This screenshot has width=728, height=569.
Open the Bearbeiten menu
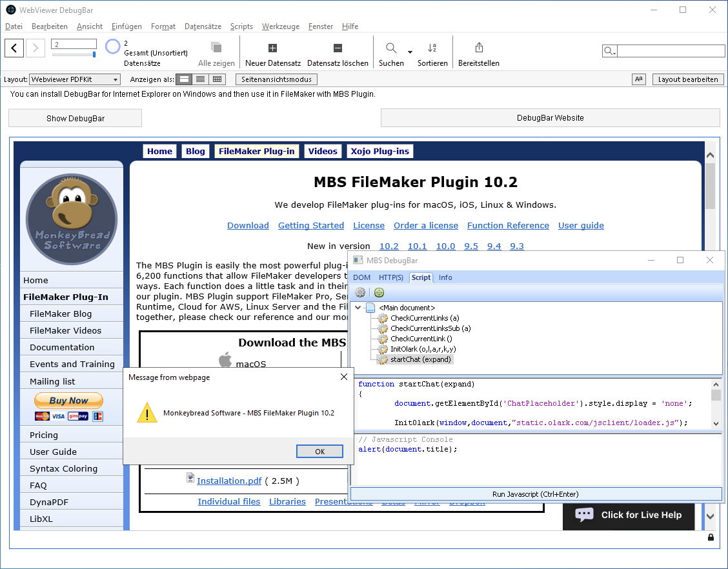[x=50, y=26]
